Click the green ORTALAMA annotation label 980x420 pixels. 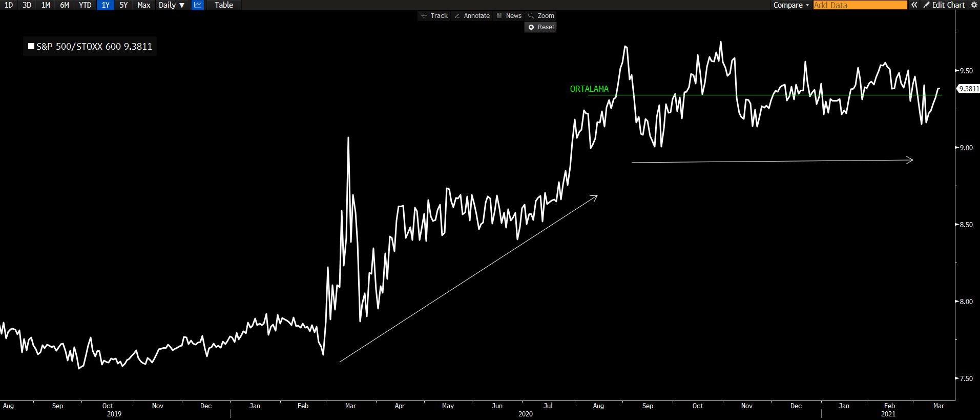pyautogui.click(x=589, y=89)
